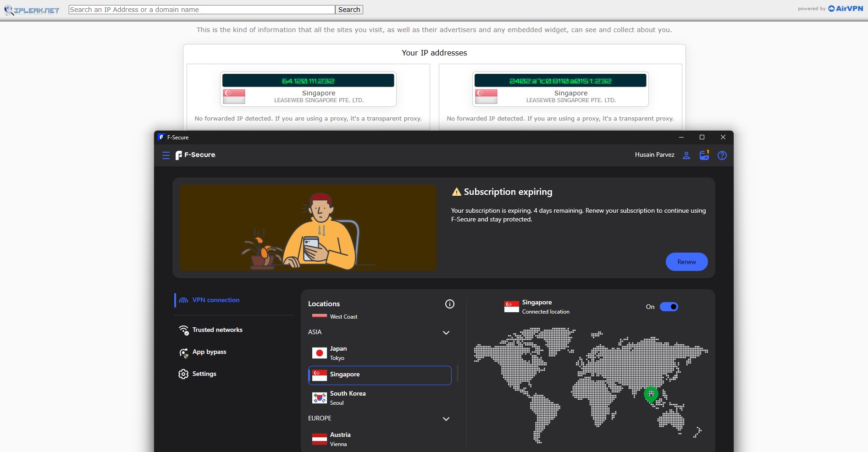This screenshot has height=452, width=868.
Task: Click the IPLeak Search button
Action: [x=349, y=10]
